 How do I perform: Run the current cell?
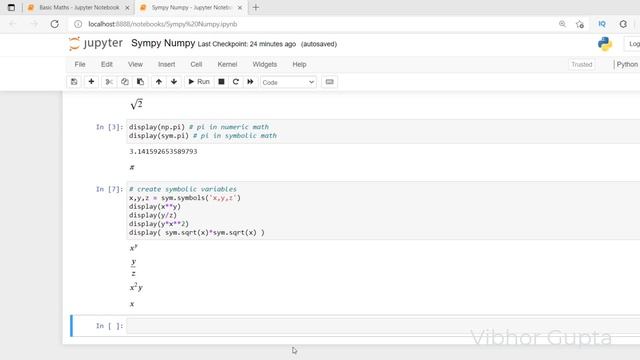tap(199, 82)
